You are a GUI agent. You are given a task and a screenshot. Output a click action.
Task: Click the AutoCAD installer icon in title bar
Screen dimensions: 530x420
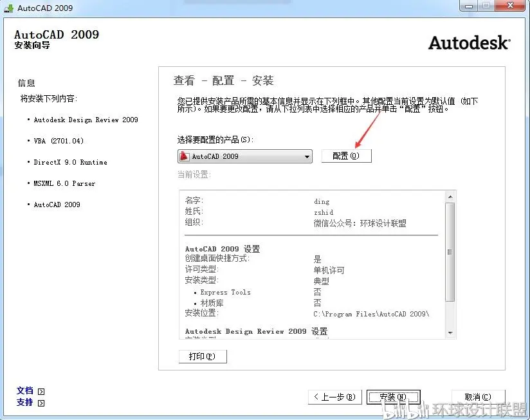pos(8,8)
